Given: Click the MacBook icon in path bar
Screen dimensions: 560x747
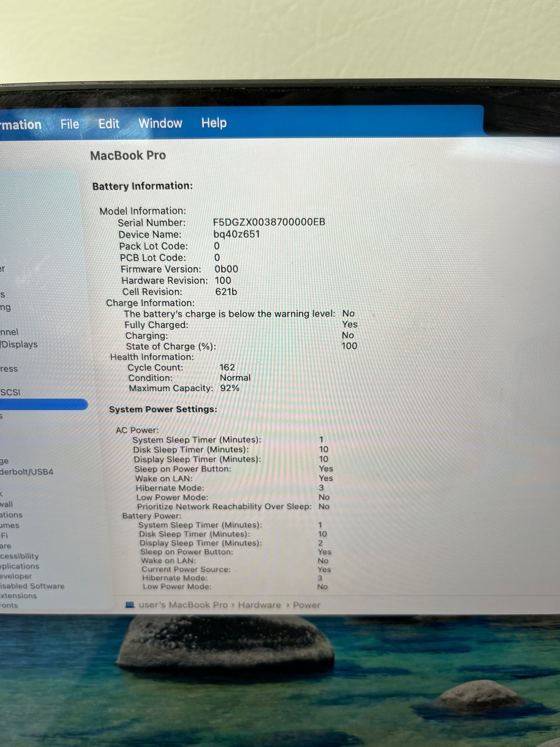Looking at the screenshot, I should pos(130,605).
